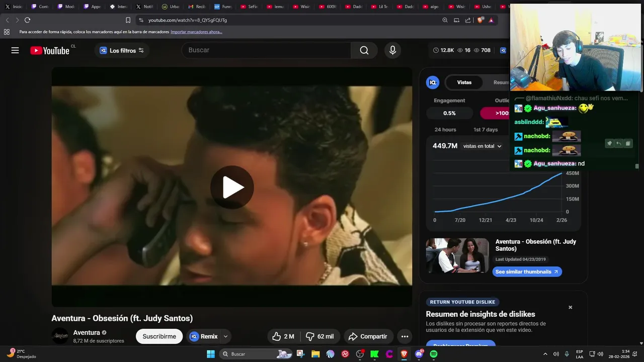Expand the vistas en total dropdown
Image resolution: width=644 pixels, height=362 pixels.
482,146
